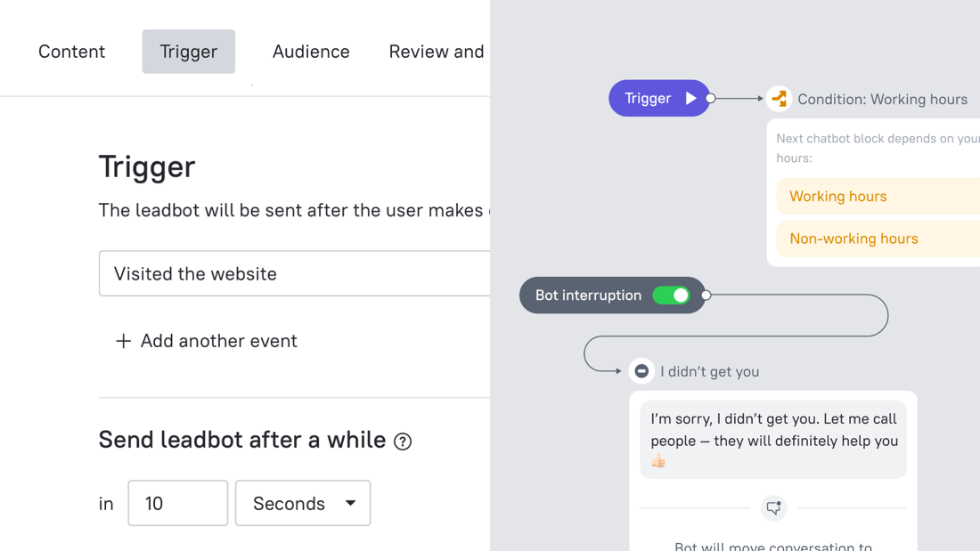Switch to the Content tab
Viewport: 980px width, 551px height.
click(71, 52)
